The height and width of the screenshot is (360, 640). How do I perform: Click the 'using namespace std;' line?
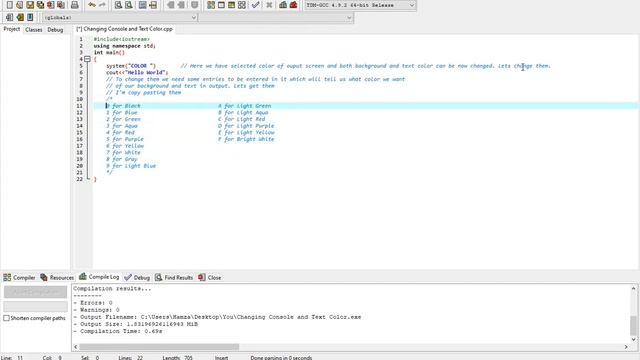(x=124, y=46)
